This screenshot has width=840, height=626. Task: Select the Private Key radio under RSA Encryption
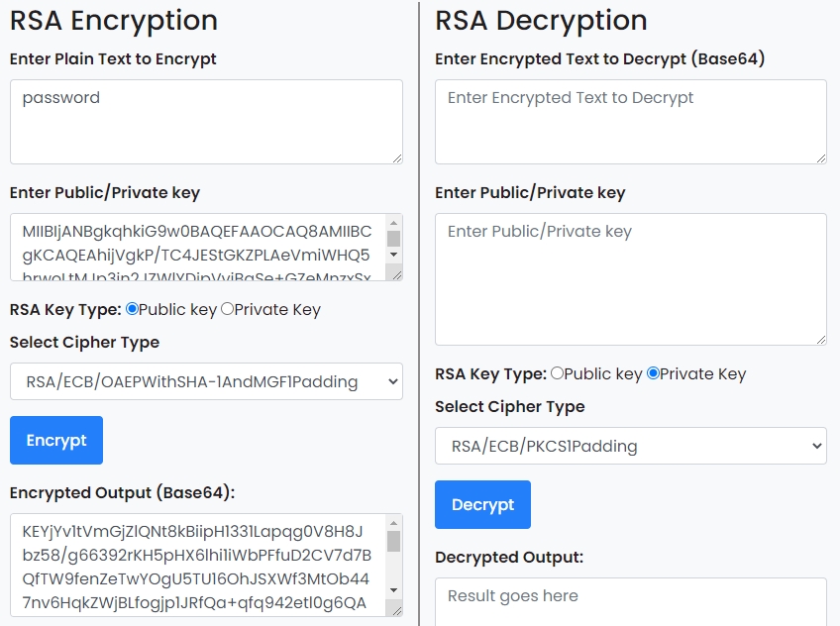tap(226, 309)
